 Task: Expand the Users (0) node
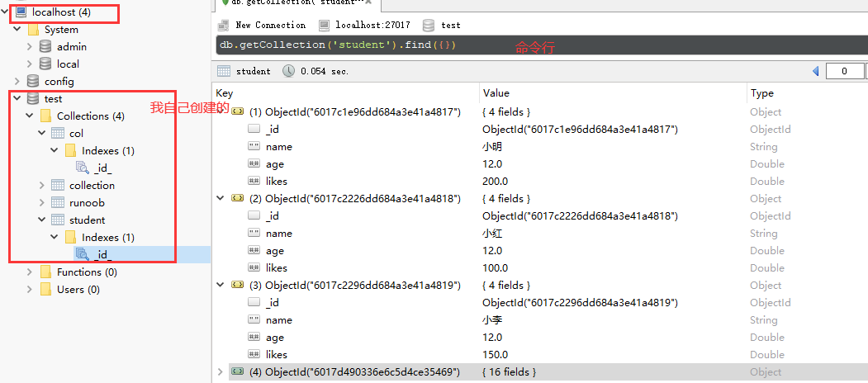pos(30,290)
